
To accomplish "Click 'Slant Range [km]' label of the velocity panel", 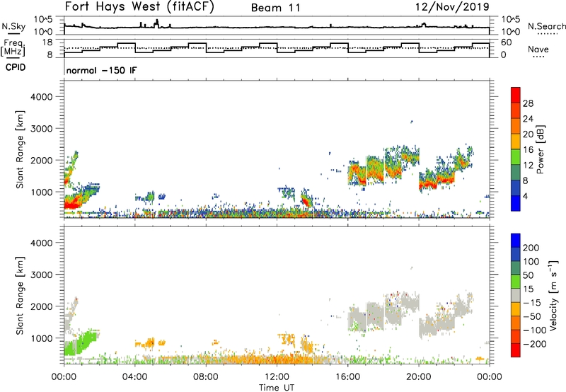I will 20,296.
